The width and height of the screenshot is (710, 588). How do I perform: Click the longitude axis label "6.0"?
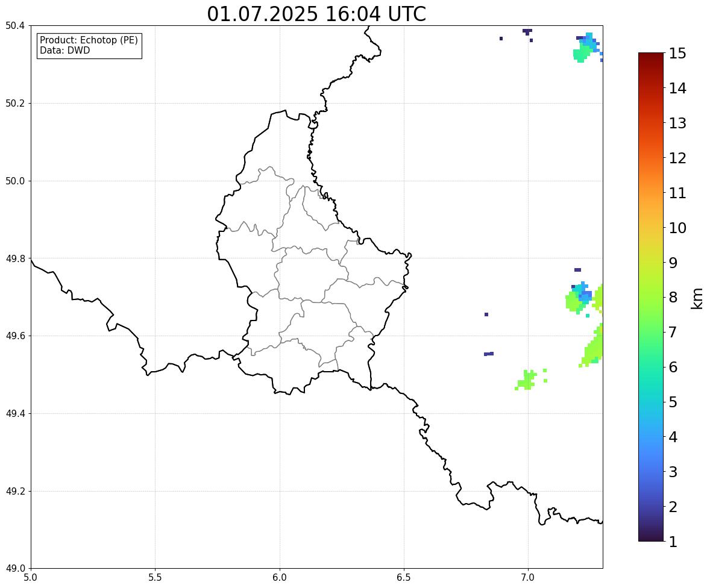point(280,578)
